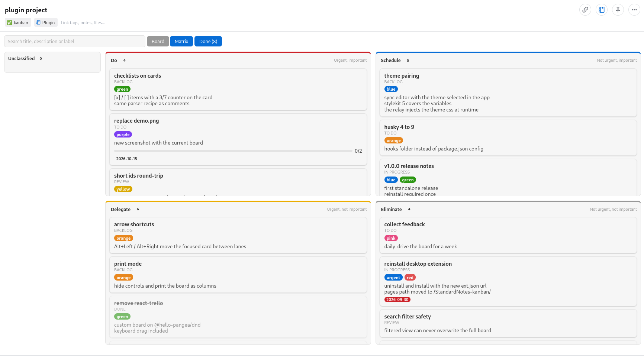Click the 2026-10-15 due date
644x356 pixels.
(127, 159)
